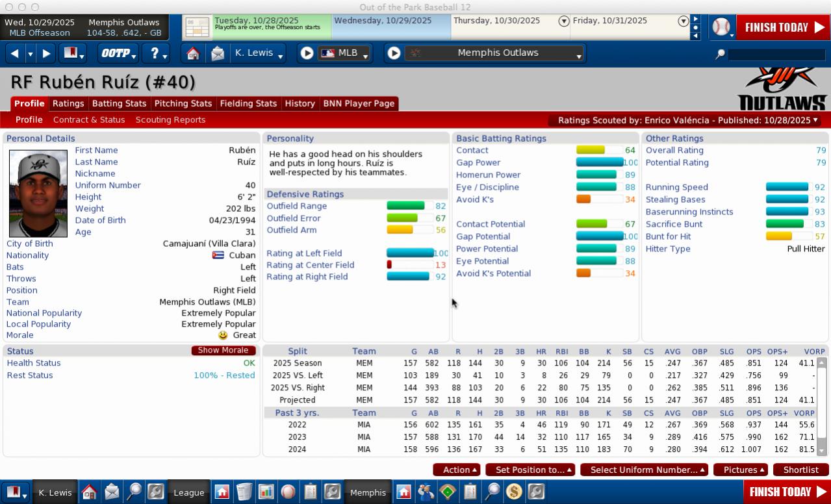The height and width of the screenshot is (504, 831).
Task: Open the bookmarks dropdown in bottom bar
Action: click(x=16, y=492)
